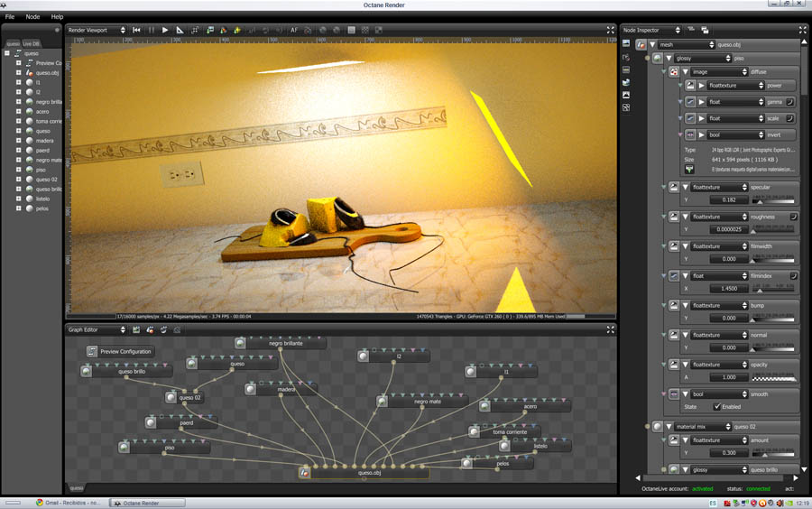Click the solid square region icon in viewport toolbar

[351, 30]
